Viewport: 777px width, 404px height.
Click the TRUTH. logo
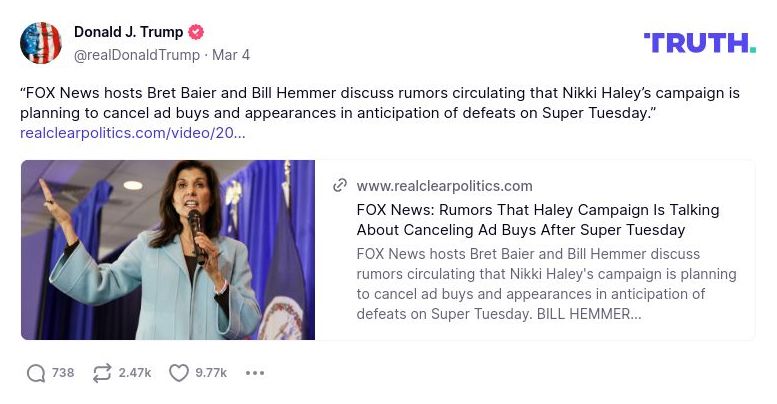pyautogui.click(x=699, y=43)
